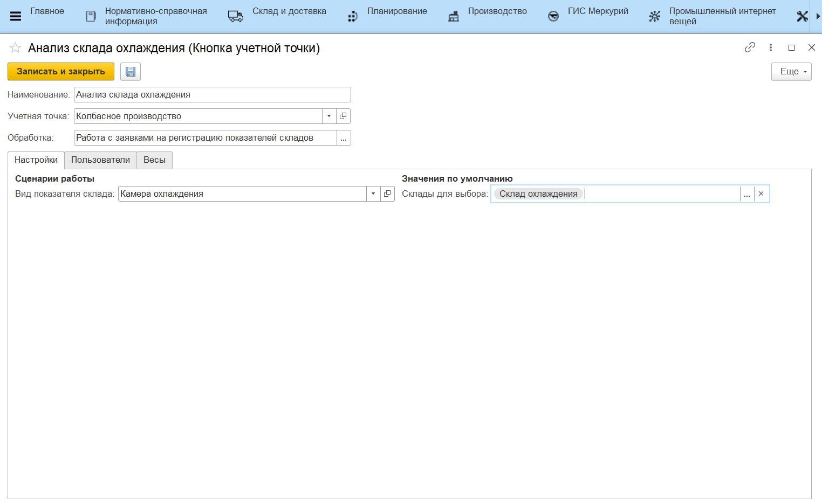Copy link using the chain icon

[x=750, y=47]
